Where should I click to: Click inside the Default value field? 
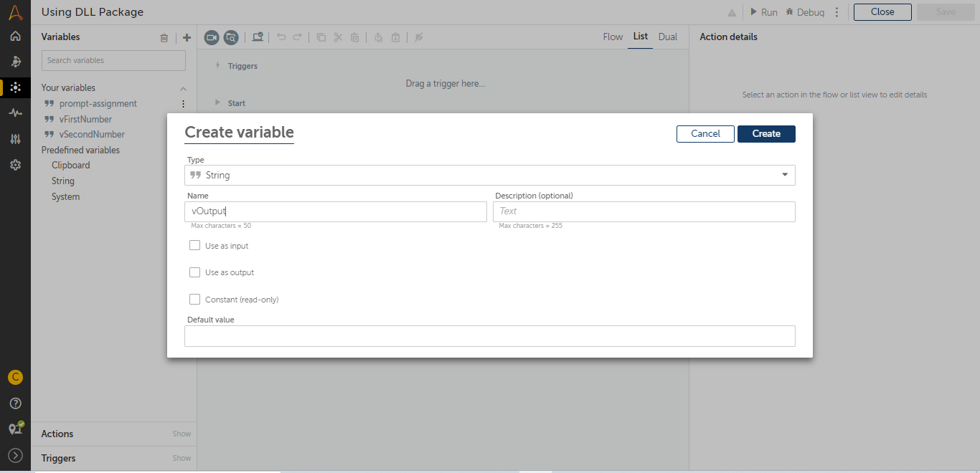pos(490,335)
